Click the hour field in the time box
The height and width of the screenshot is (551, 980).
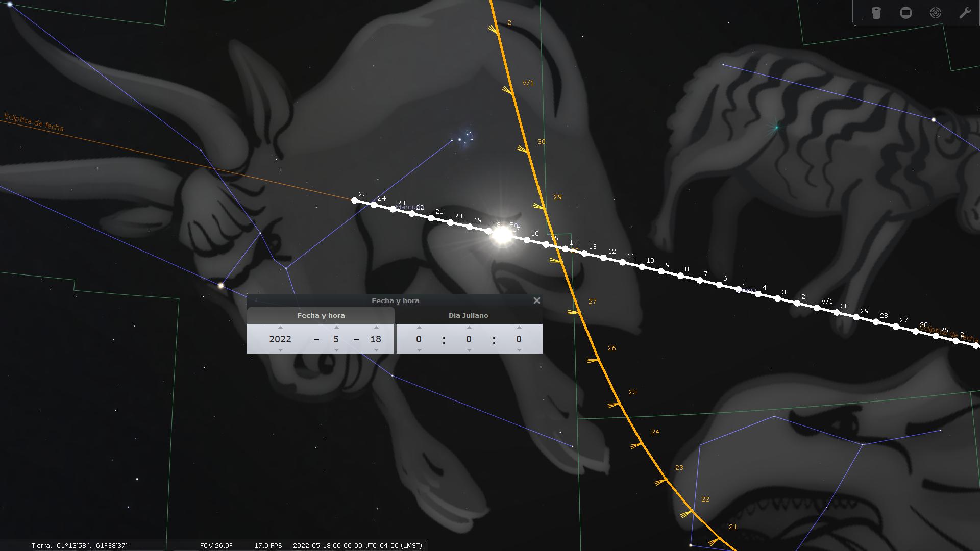[x=419, y=339]
